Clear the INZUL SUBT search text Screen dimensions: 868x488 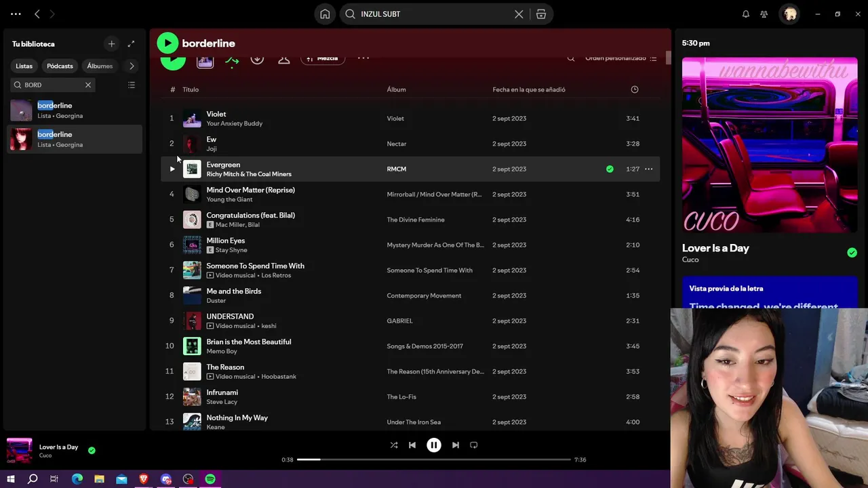click(x=519, y=14)
